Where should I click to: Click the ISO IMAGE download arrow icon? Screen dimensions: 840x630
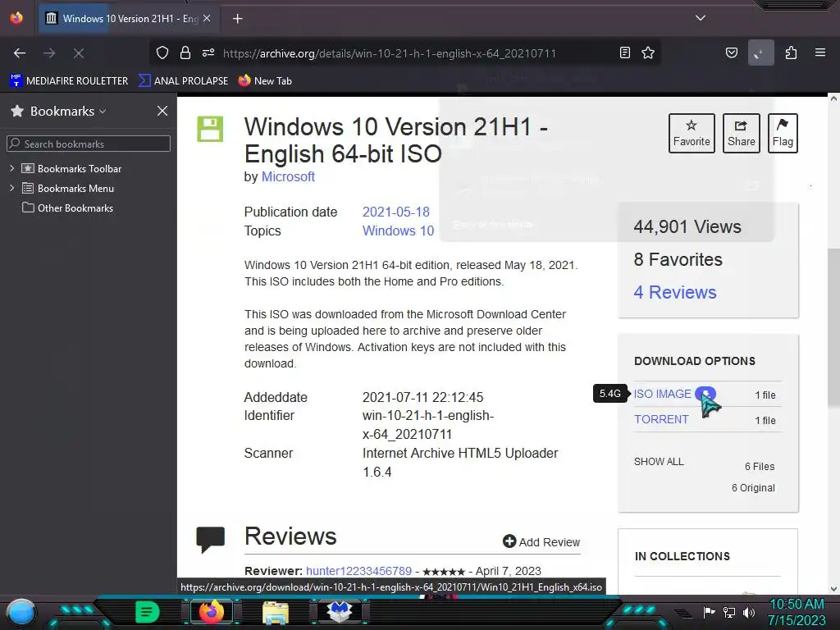click(705, 394)
